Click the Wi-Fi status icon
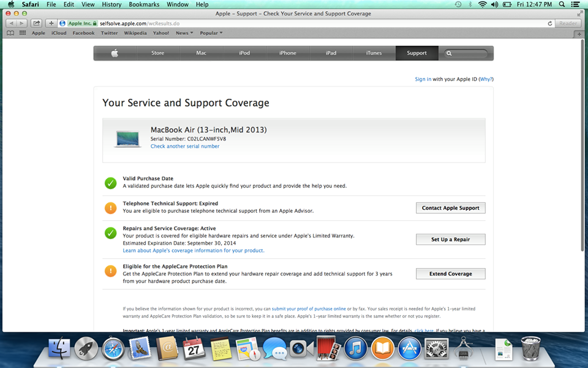The image size is (588, 368). coord(483,4)
